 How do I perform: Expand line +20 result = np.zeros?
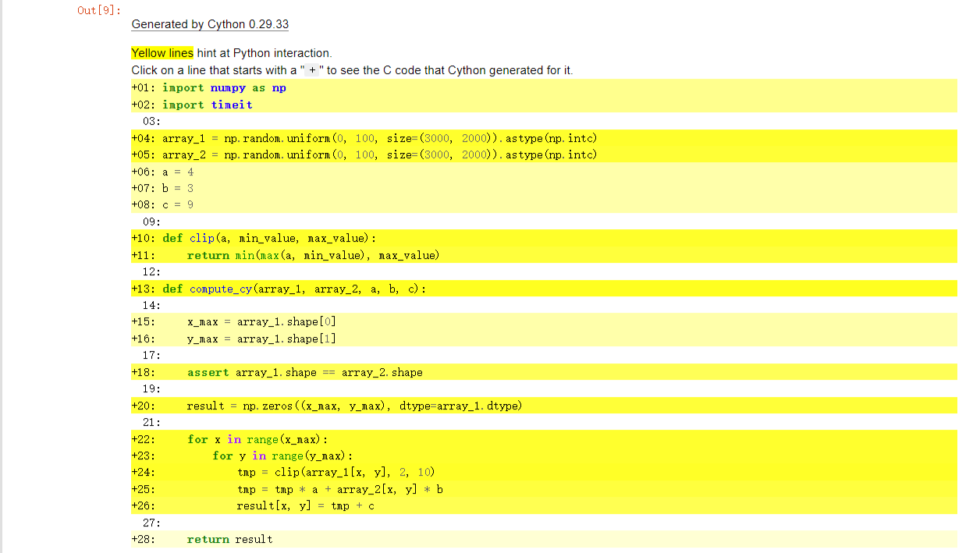544,406
